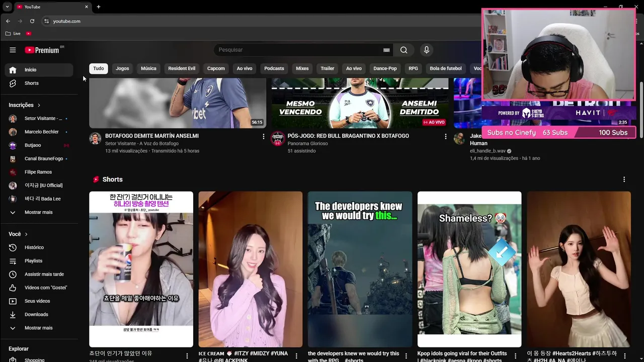The height and width of the screenshot is (362, 644).
Task: Open the tab search dropdown arrow
Action: (x=7, y=7)
